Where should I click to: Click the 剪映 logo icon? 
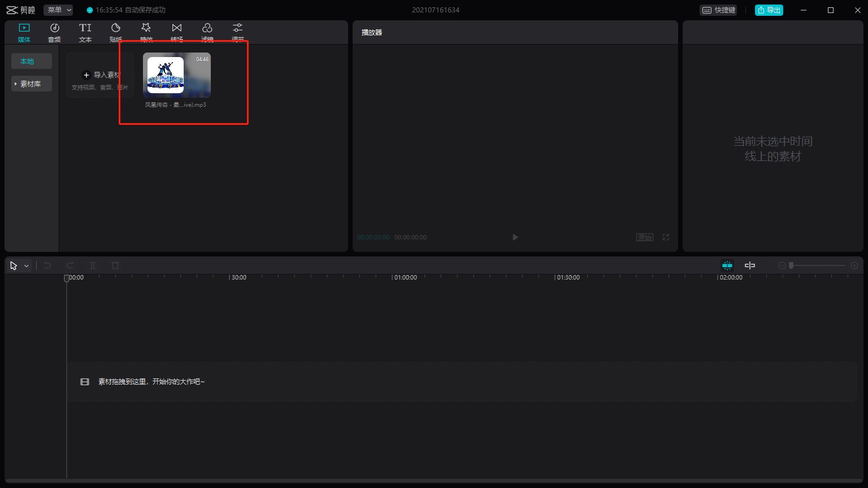coord(12,10)
